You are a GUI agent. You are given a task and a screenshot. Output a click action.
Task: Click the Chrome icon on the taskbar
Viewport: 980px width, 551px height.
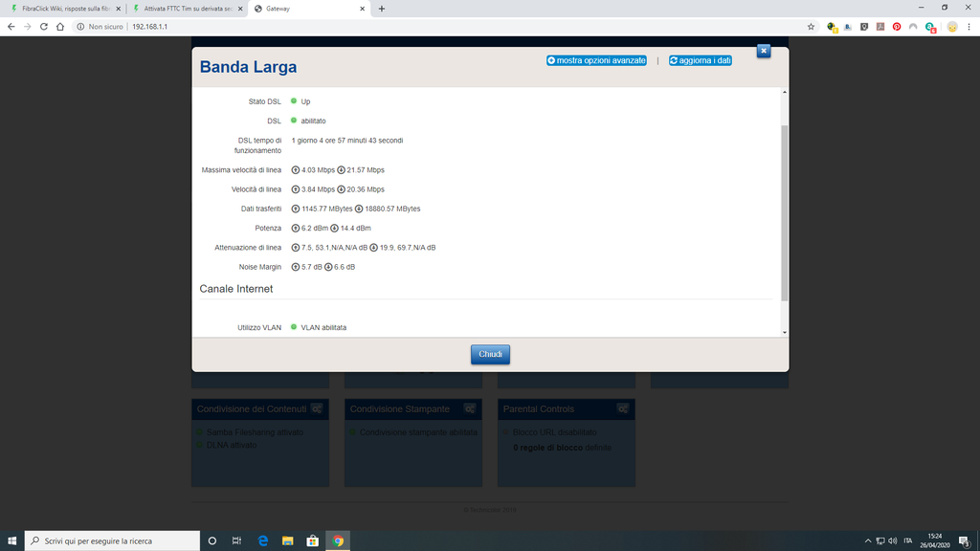(338, 541)
